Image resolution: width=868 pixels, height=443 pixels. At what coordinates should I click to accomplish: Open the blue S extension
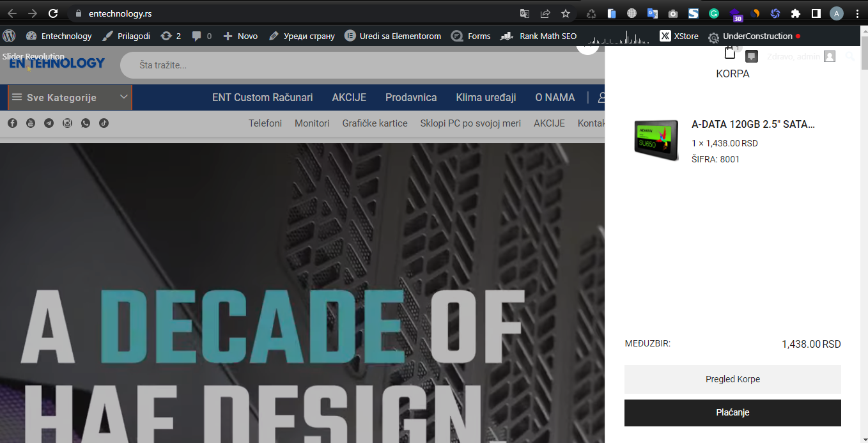pos(694,13)
